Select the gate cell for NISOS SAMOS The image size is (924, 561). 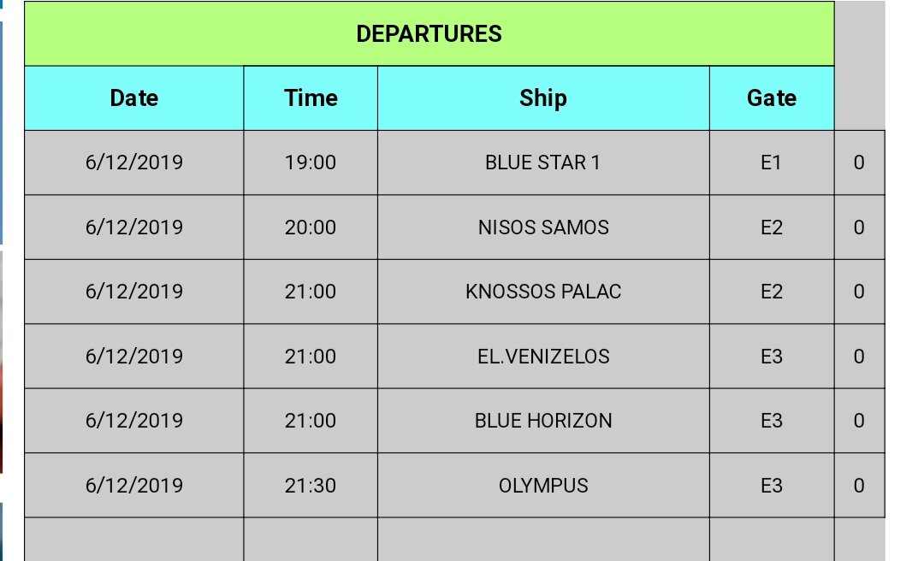[772, 227]
